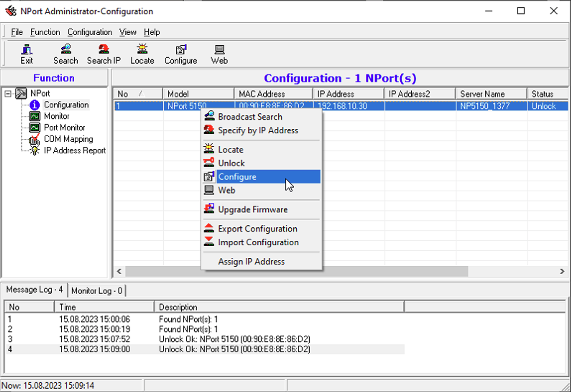Collapse the NPort tree node
This screenshot has width=571, height=392.
8,93
